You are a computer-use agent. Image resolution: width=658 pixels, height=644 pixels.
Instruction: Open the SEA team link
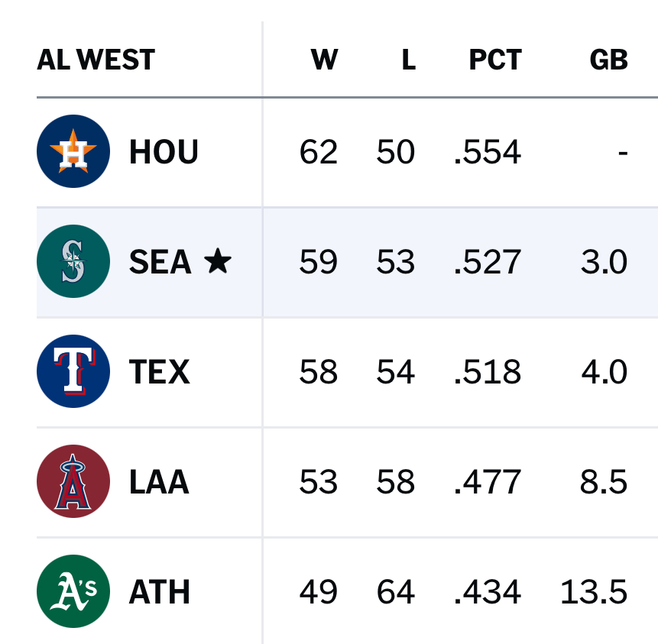[x=160, y=261]
